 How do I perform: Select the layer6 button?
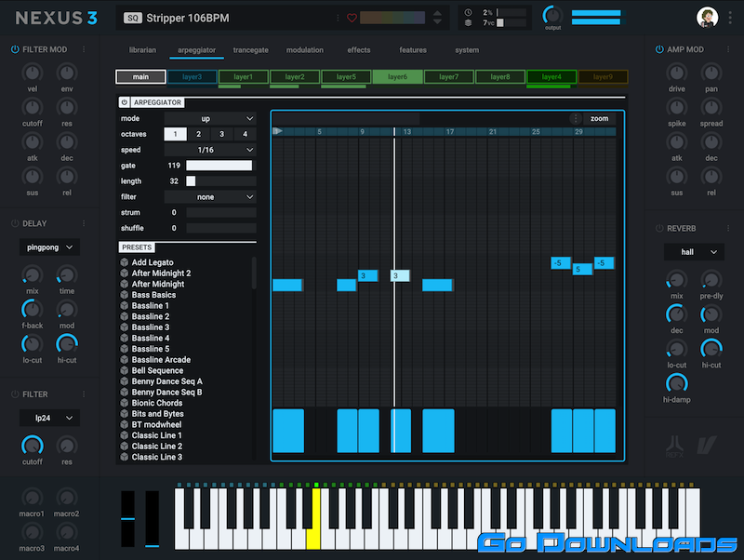click(x=398, y=77)
